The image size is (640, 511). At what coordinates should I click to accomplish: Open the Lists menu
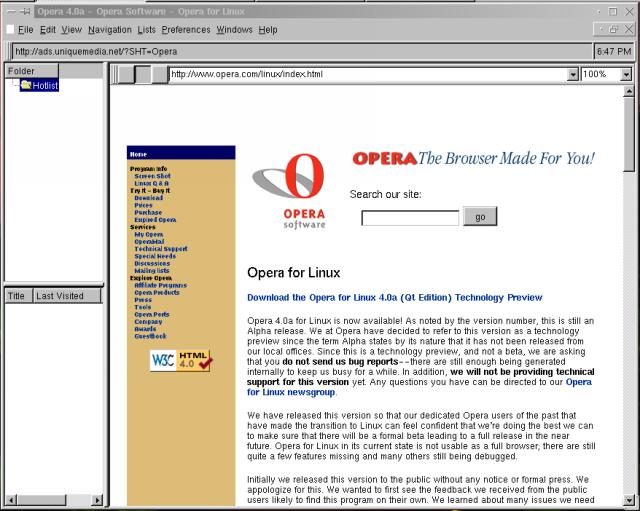point(147,30)
